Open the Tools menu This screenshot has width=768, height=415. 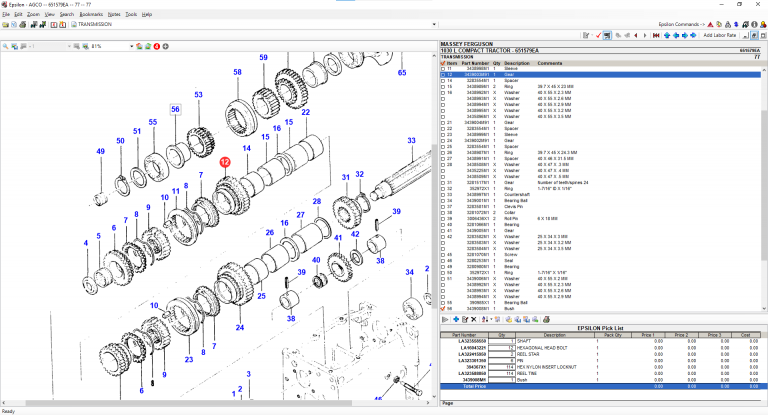tap(131, 15)
